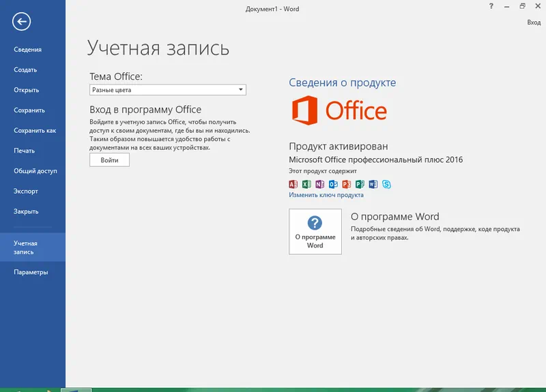546x392 pixels.
Task: Minimize the Word window
Action: pos(506,6)
